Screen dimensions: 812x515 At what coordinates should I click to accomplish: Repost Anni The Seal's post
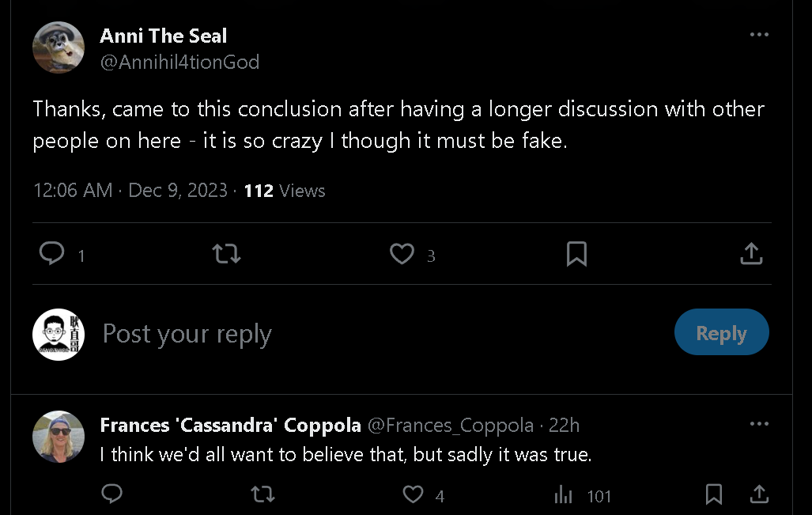click(x=227, y=254)
